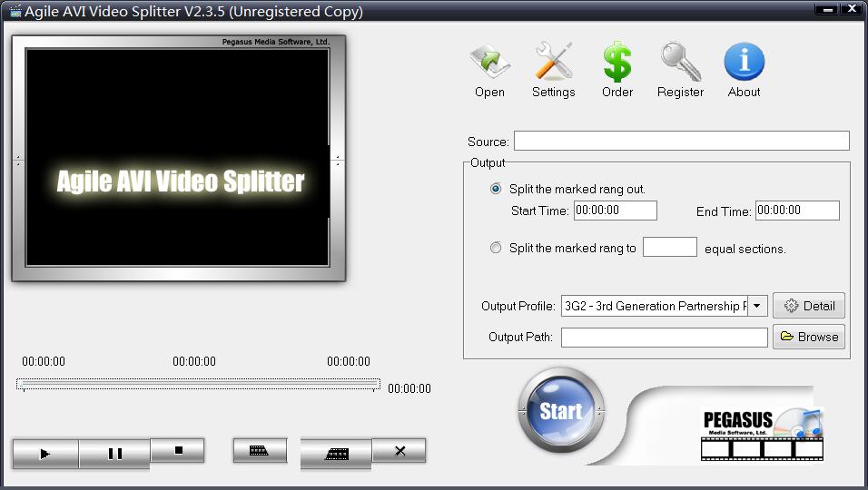The image size is (868, 490).
Task: Click the Source file field
Action: point(682,141)
